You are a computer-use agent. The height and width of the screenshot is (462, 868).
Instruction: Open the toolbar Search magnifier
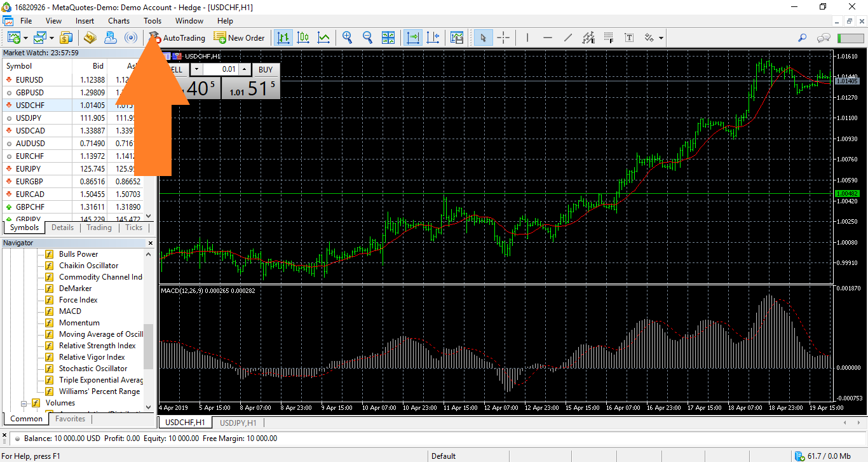point(803,37)
